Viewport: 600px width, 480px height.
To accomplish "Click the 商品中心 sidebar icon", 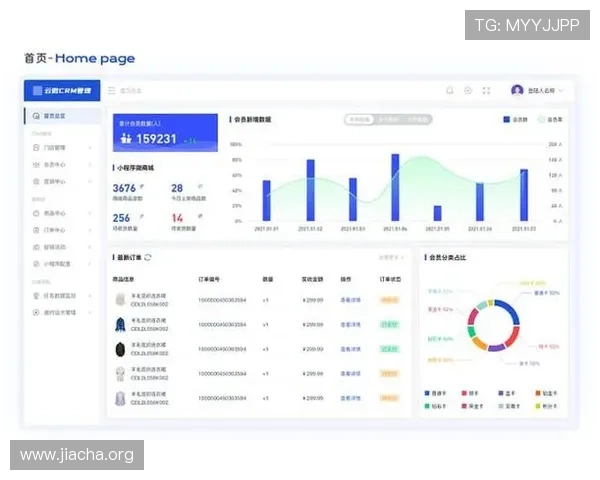I will [36, 213].
